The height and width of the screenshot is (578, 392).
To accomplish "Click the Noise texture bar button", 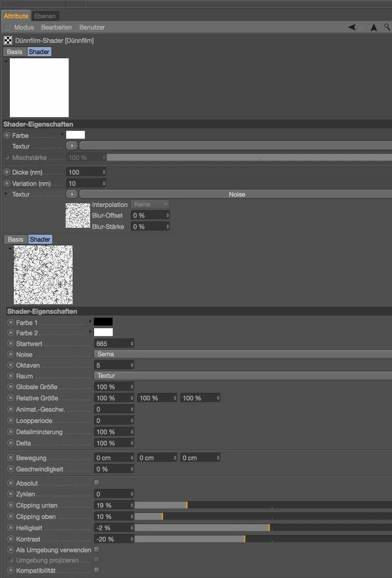I will 236,194.
